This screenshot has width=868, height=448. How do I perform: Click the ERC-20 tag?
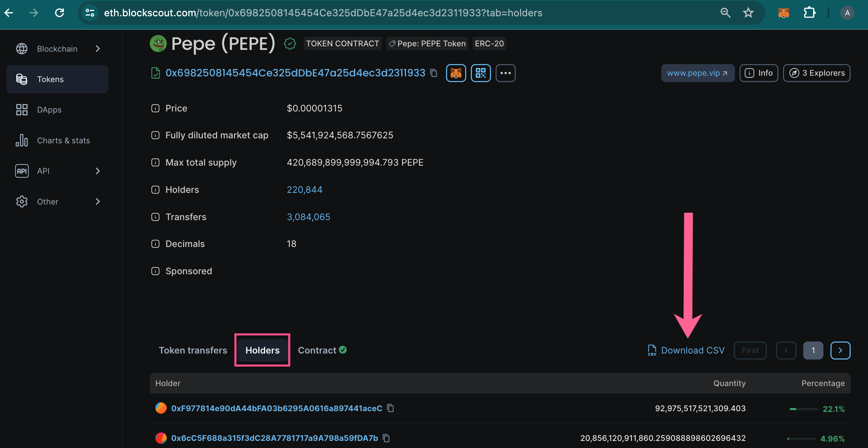pyautogui.click(x=489, y=44)
